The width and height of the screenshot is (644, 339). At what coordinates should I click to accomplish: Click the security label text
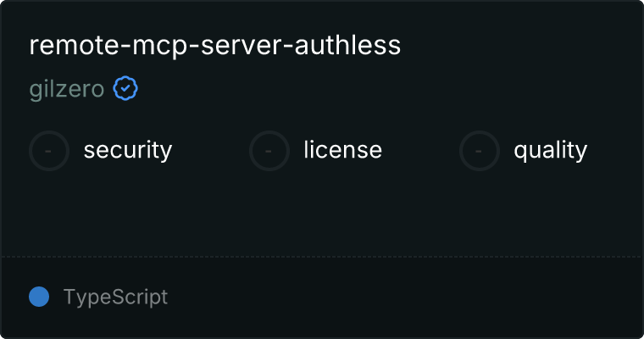[128, 150]
